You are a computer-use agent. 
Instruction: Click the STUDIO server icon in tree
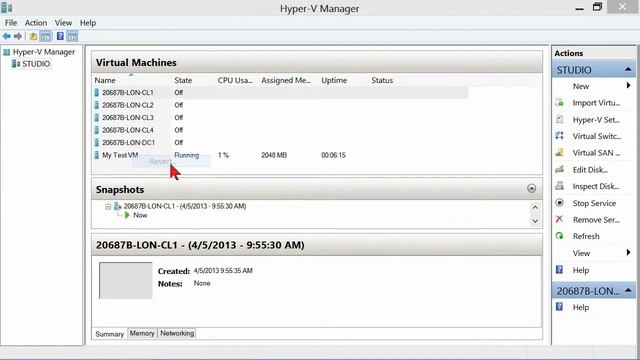pyautogui.click(x=16, y=64)
